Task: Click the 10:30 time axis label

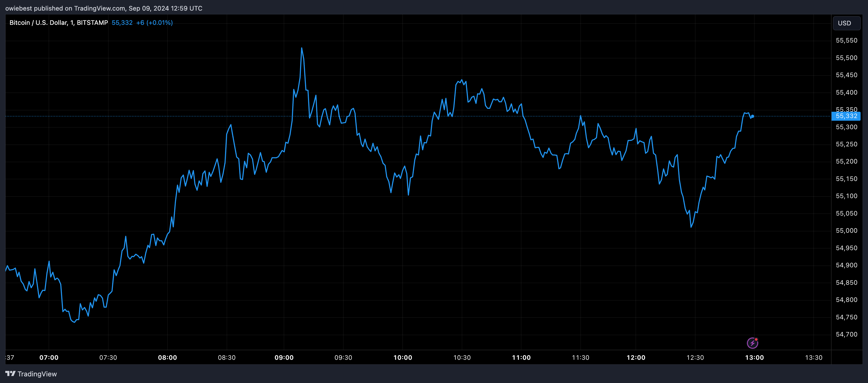Action: click(x=462, y=357)
